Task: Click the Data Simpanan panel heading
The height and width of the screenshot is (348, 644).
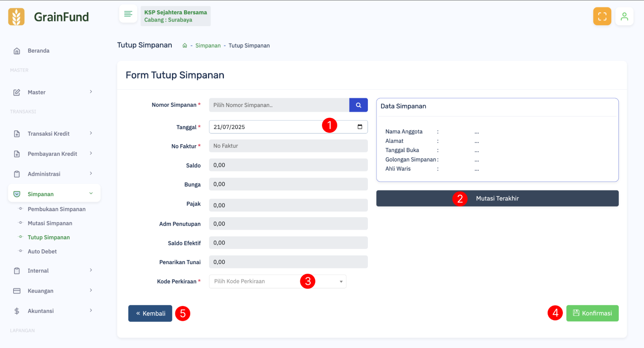Action: [403, 106]
